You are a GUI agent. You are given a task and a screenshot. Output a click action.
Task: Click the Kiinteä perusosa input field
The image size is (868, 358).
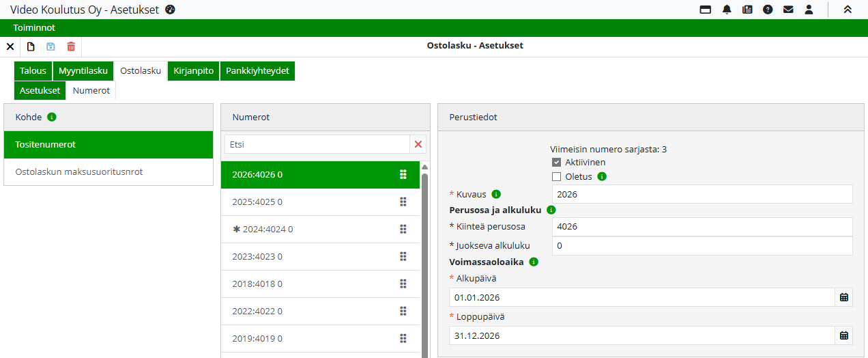coord(701,227)
